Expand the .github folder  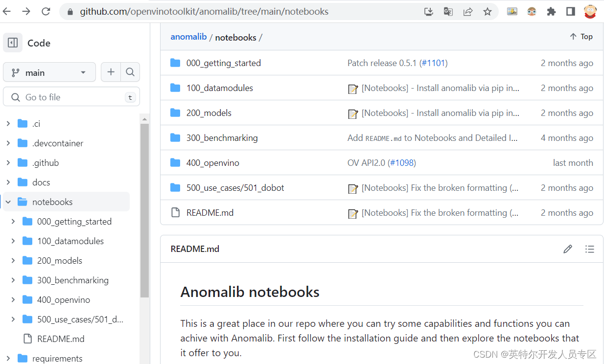pyautogui.click(x=9, y=162)
